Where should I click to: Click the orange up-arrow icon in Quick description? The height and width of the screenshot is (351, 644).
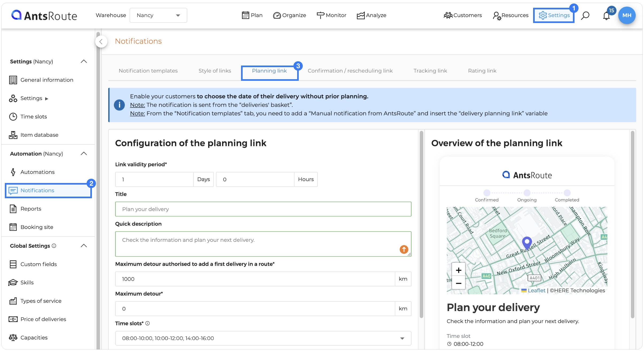tap(404, 249)
